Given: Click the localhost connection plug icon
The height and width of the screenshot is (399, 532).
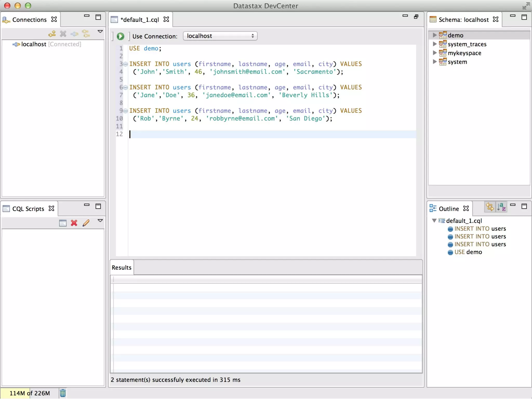Looking at the screenshot, I should pyautogui.click(x=16, y=44).
